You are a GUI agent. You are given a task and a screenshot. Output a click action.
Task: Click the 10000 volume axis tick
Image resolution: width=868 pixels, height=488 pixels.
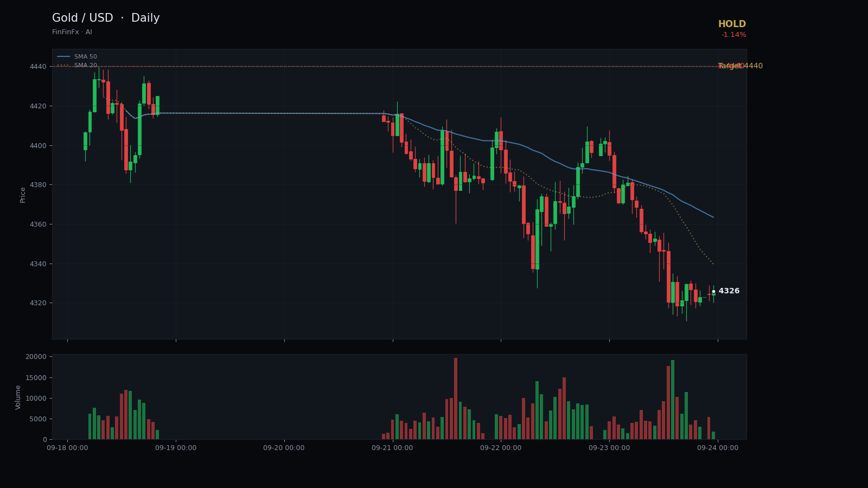[x=36, y=399]
